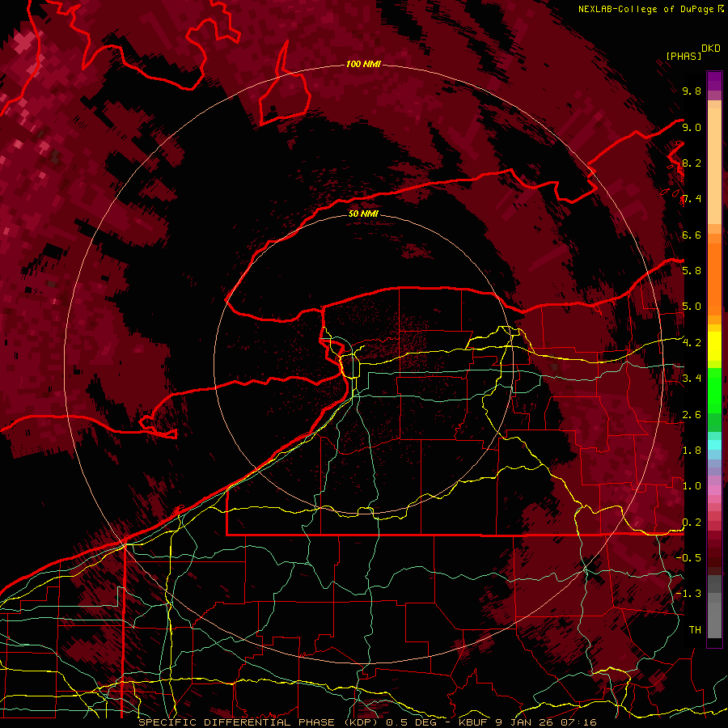Screen dimensions: 728x728
Task: Select the 50 NMI range ring label
Action: (x=363, y=214)
